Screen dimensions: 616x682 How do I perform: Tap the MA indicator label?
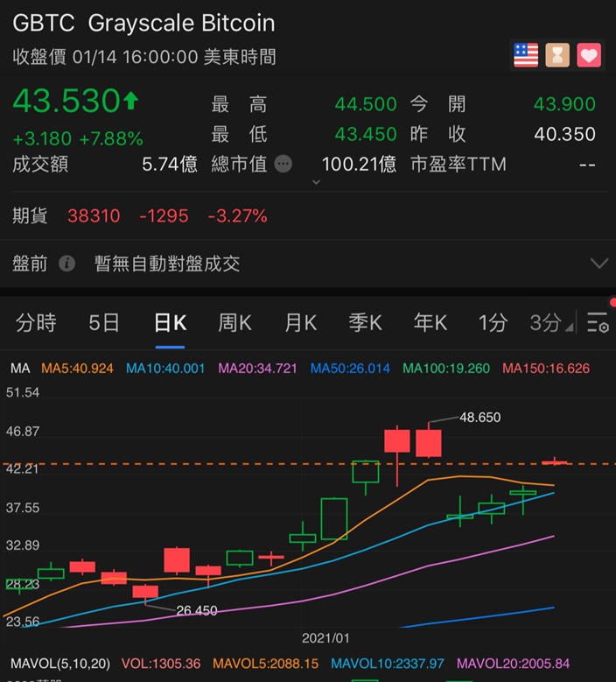[x=20, y=369]
